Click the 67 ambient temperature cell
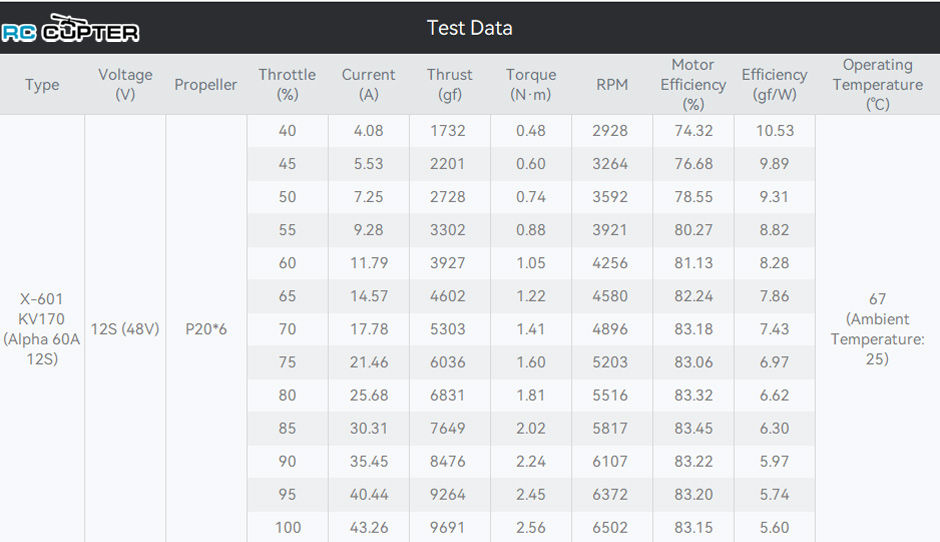Viewport: 940px width, 542px height. pos(877,329)
